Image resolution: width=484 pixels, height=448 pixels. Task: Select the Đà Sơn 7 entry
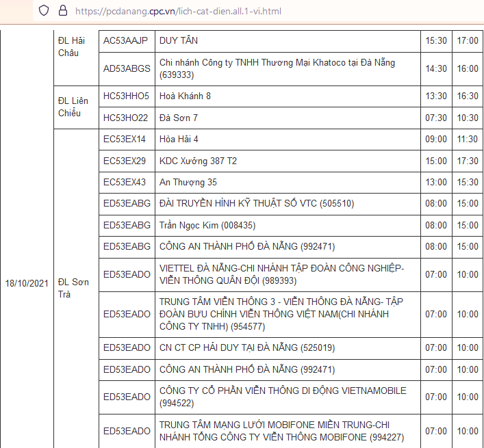[179, 118]
